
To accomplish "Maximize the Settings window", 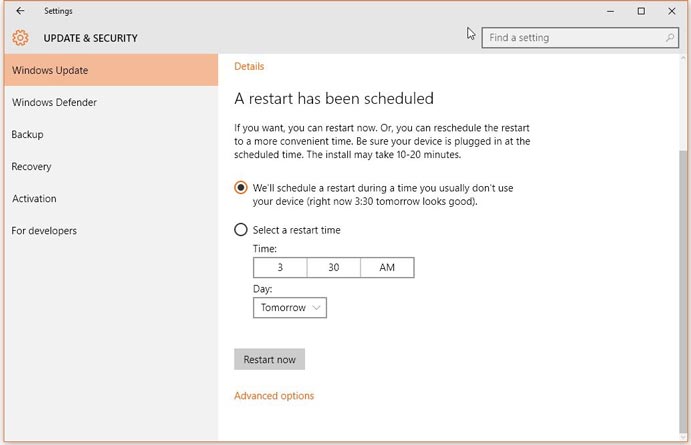I will [641, 11].
